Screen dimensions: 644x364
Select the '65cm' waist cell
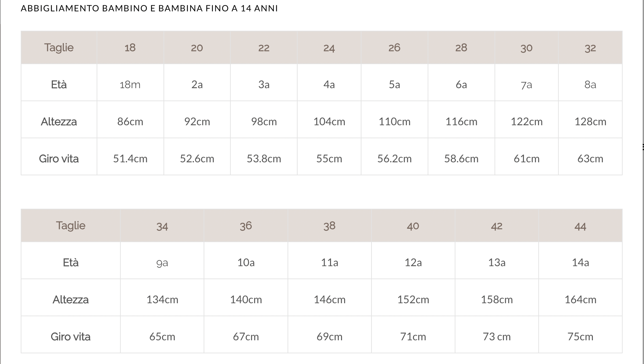point(162,337)
